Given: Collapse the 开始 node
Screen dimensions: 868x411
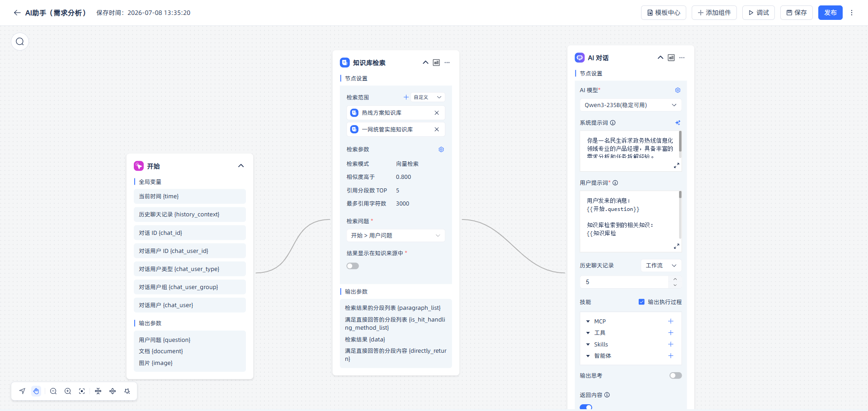Looking at the screenshot, I should (241, 166).
